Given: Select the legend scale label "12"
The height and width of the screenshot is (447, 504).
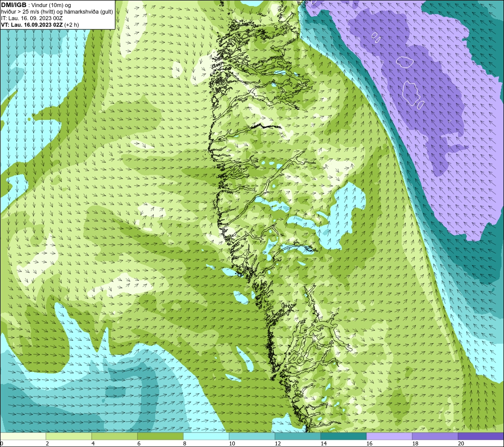Looking at the screenshot, I should [x=278, y=443].
